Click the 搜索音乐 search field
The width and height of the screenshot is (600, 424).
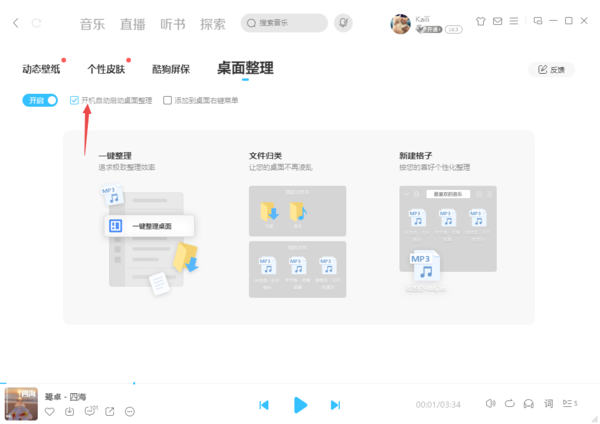(x=284, y=23)
